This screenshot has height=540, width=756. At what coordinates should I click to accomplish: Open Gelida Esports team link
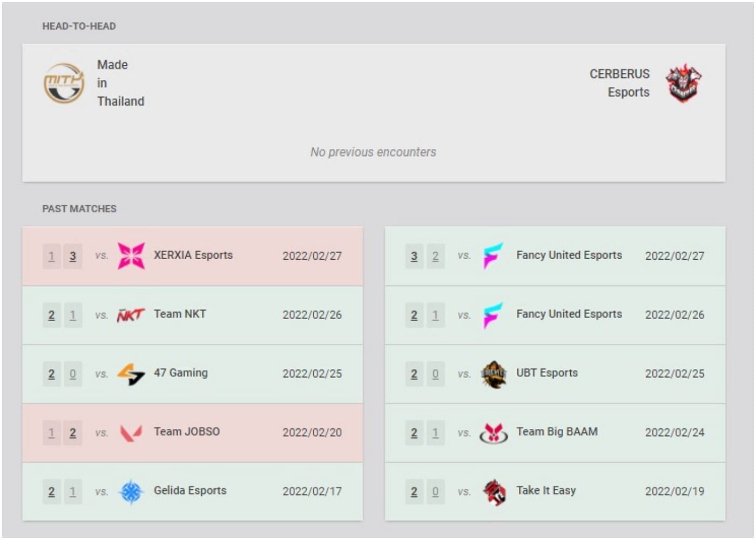pyautogui.click(x=190, y=490)
